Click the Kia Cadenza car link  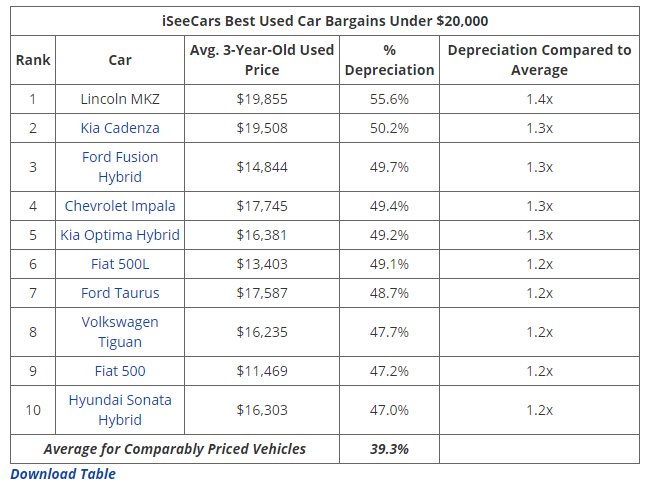point(120,128)
